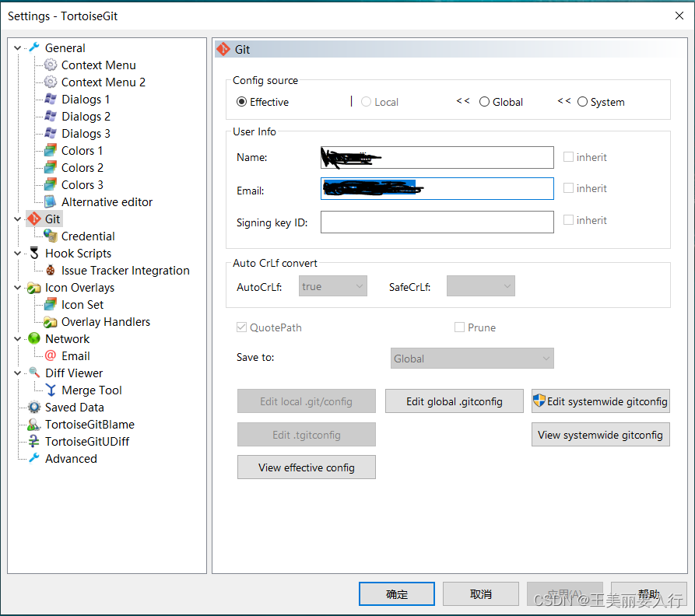Toggle inherit checkbox for Name

(x=568, y=157)
